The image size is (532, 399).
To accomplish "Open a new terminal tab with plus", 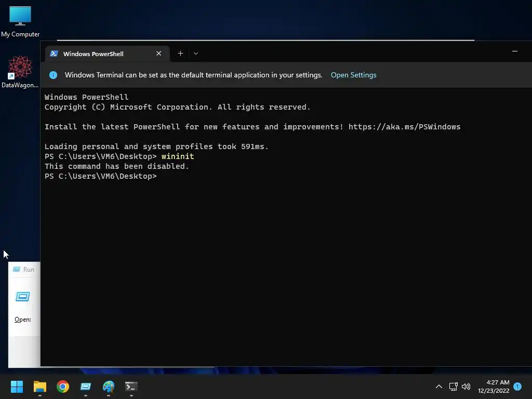I will (x=180, y=54).
